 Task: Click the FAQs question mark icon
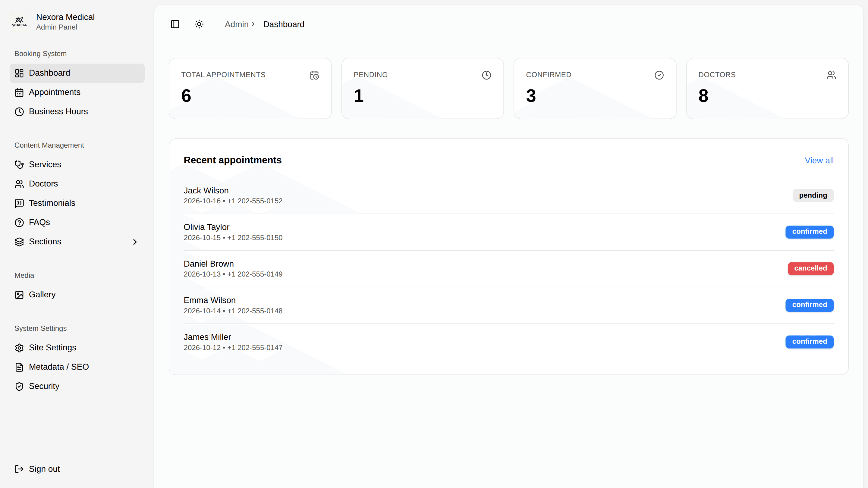pyautogui.click(x=19, y=222)
